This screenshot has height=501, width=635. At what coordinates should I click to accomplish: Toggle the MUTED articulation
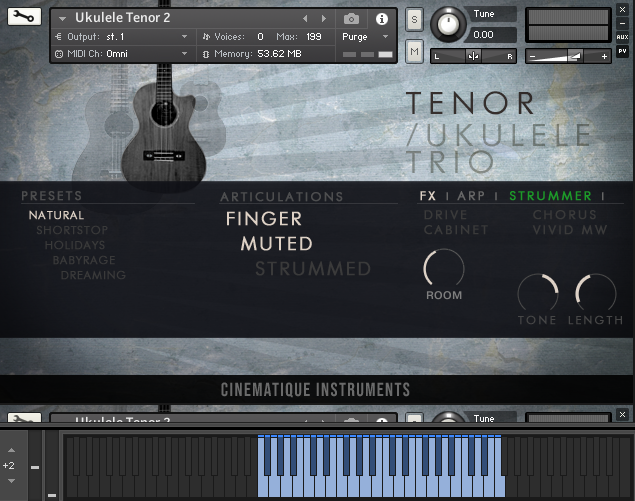(x=277, y=244)
